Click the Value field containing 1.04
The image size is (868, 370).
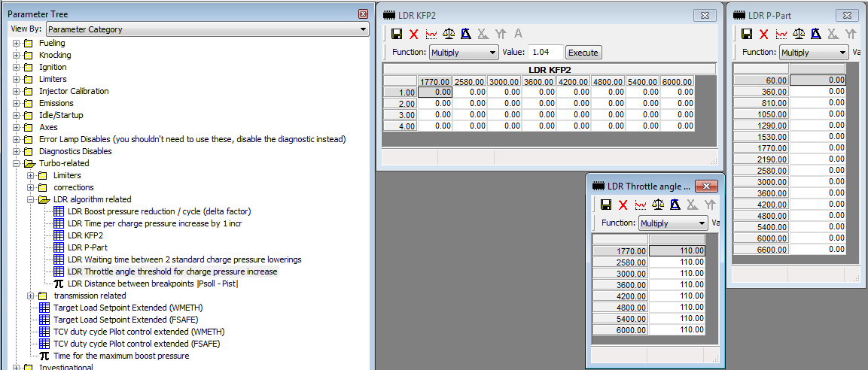pyautogui.click(x=545, y=53)
